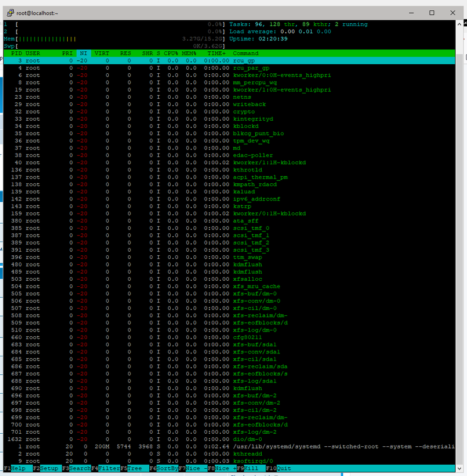Viewport: 467px width, 476px height.
Task: Select the writeback process row
Action: 229,105
